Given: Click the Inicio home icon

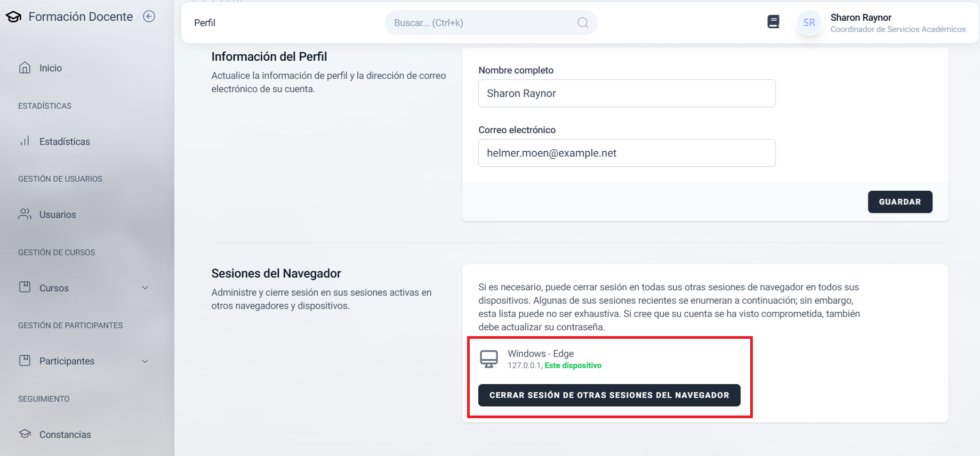Looking at the screenshot, I should (x=25, y=68).
